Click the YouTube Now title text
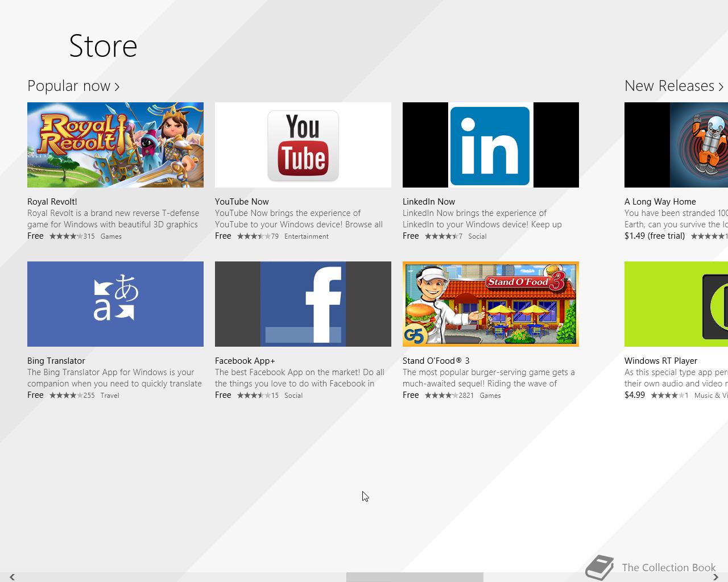This screenshot has width=728, height=582. [x=242, y=202]
